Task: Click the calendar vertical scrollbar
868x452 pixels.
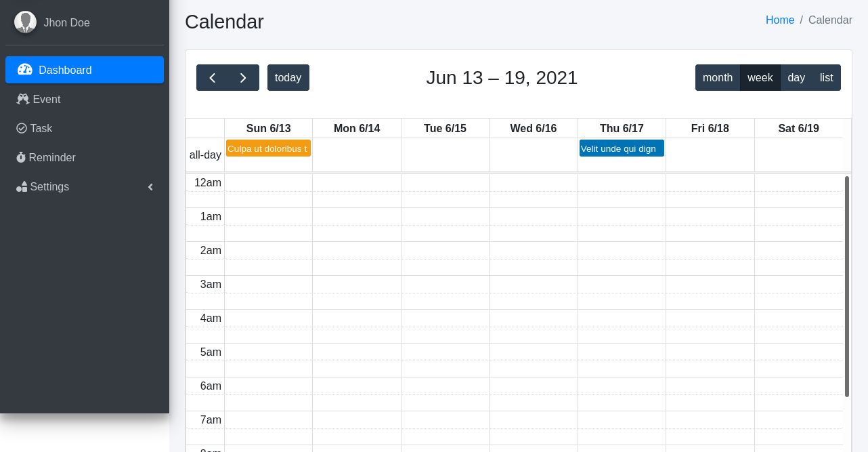Action: pos(846,286)
